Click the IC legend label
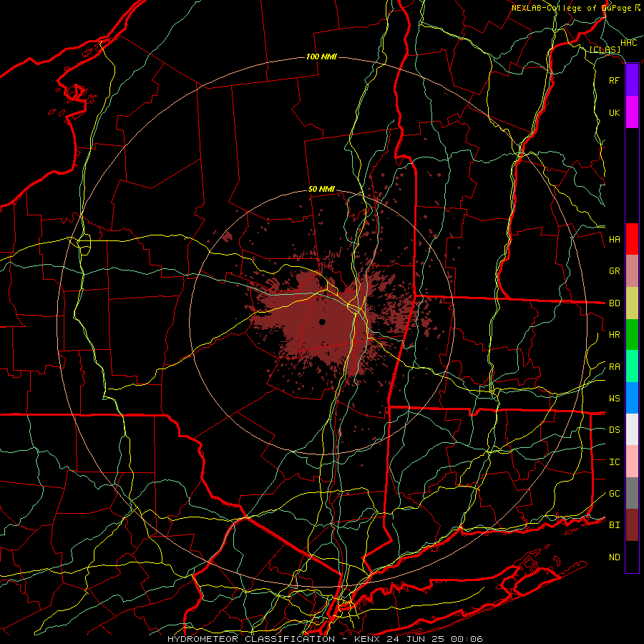Screen dimensions: 644x644 click(x=614, y=462)
